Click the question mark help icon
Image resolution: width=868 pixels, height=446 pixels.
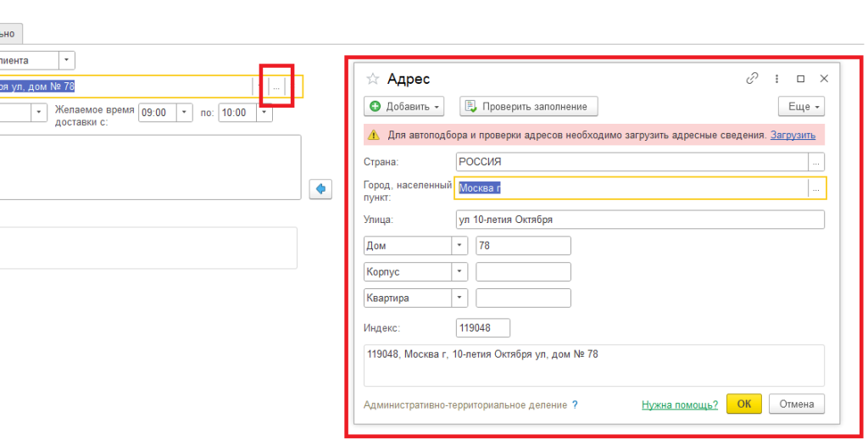pyautogui.click(x=575, y=405)
